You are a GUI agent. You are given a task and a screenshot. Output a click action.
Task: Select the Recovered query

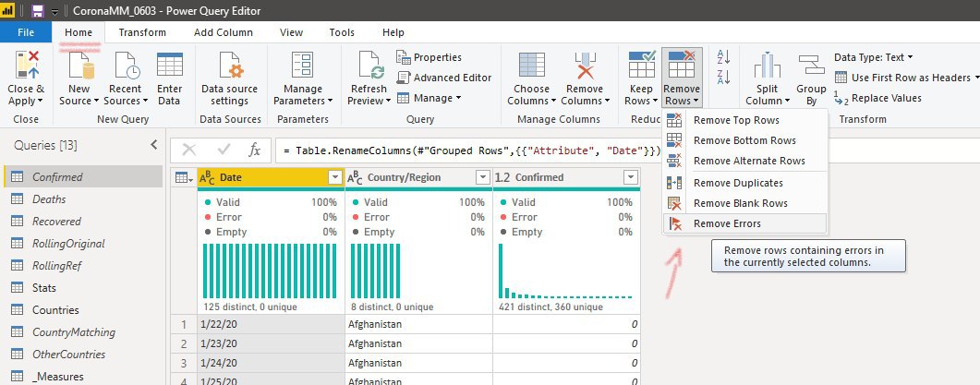point(83,222)
